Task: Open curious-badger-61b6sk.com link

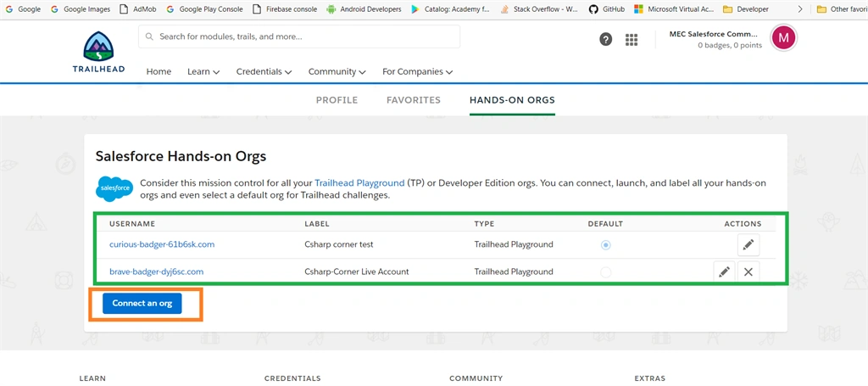Action: [x=162, y=244]
